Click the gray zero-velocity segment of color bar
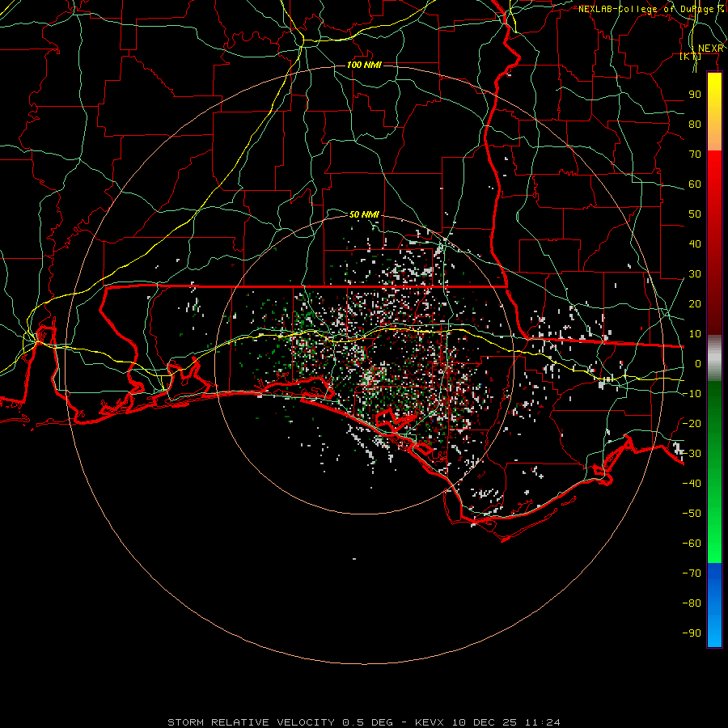Viewport: 728px width, 728px height. pos(714,358)
